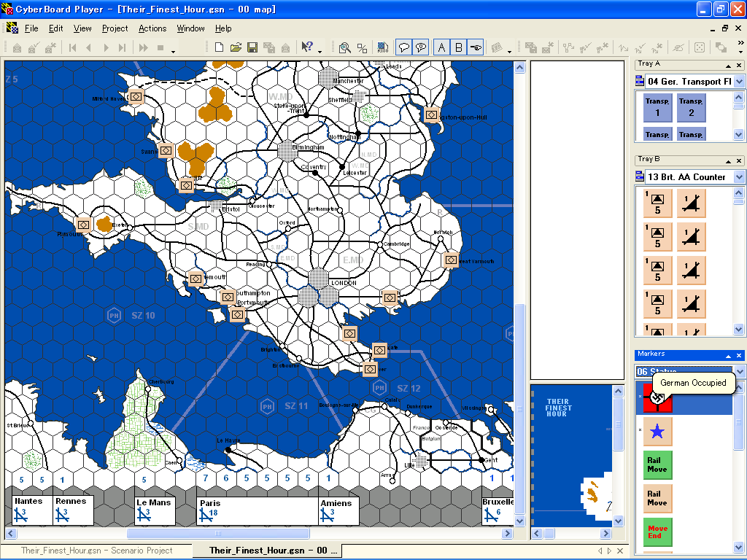The width and height of the screenshot is (747, 560).
Task: Select the Move End marker
Action: coord(657,532)
